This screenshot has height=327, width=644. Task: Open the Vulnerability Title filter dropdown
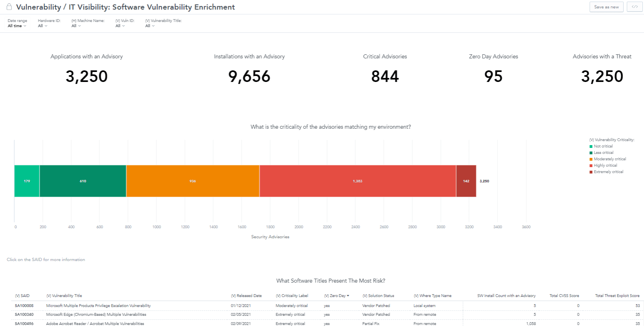(150, 26)
